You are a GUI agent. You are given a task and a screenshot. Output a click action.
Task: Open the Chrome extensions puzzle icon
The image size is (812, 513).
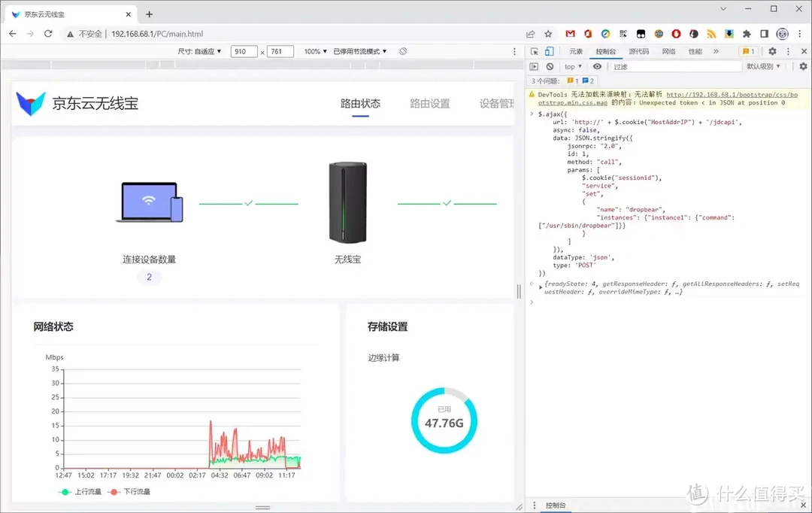coord(747,34)
